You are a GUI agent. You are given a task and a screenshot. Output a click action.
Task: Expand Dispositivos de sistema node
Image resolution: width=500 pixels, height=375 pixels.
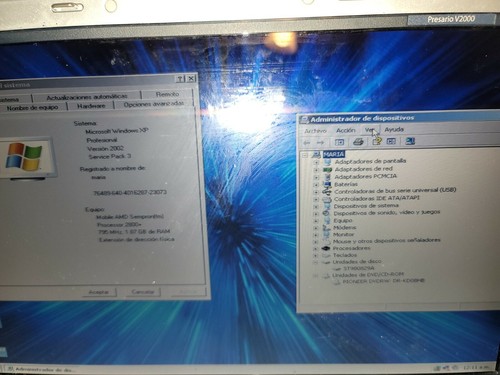click(x=316, y=207)
